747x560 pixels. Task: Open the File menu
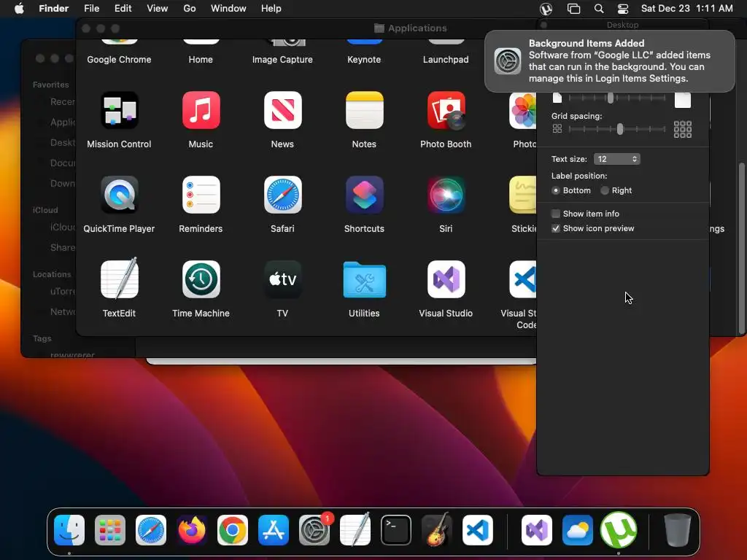[91, 9]
